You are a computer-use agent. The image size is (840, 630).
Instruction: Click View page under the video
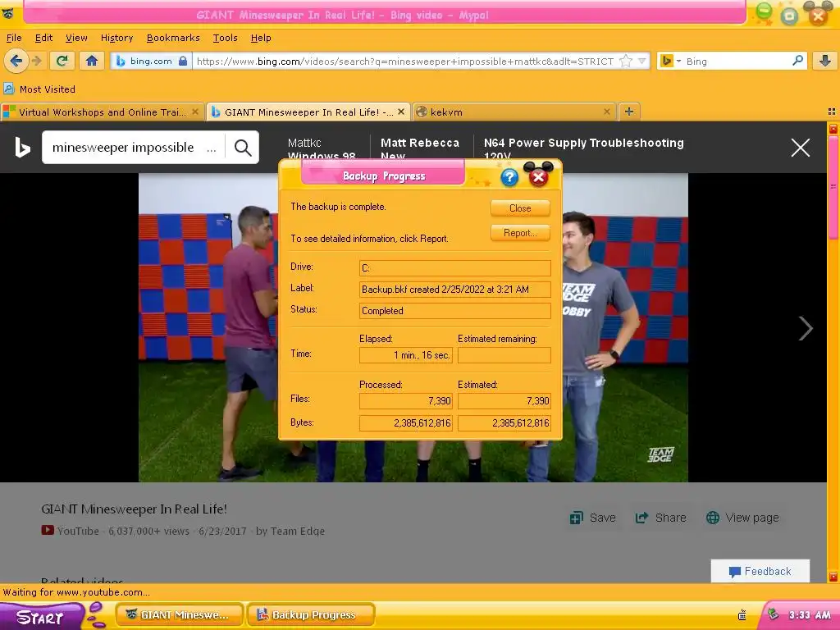742,518
